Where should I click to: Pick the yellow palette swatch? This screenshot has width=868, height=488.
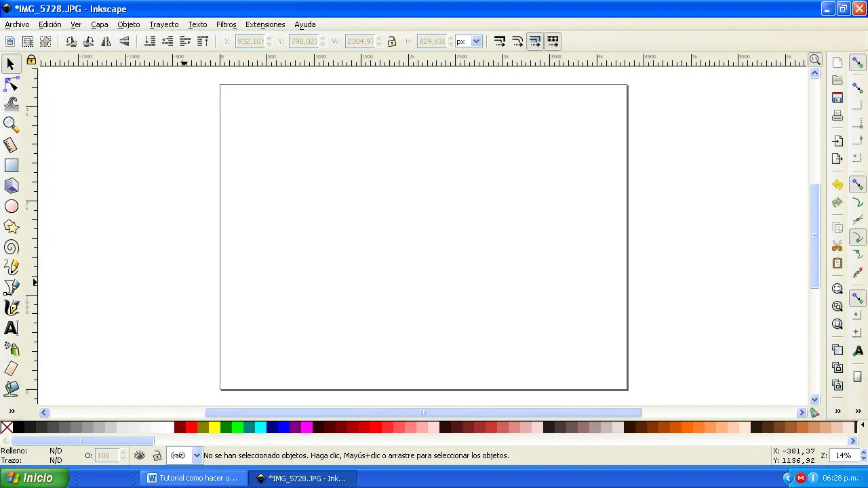point(214,427)
